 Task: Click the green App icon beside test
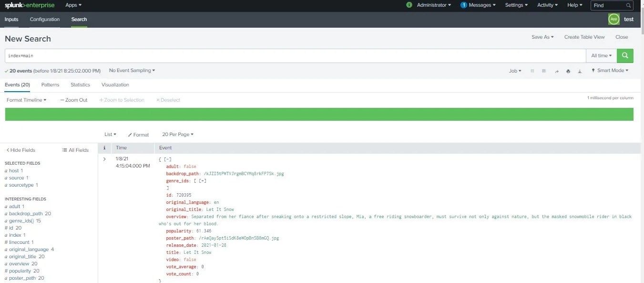tap(614, 19)
